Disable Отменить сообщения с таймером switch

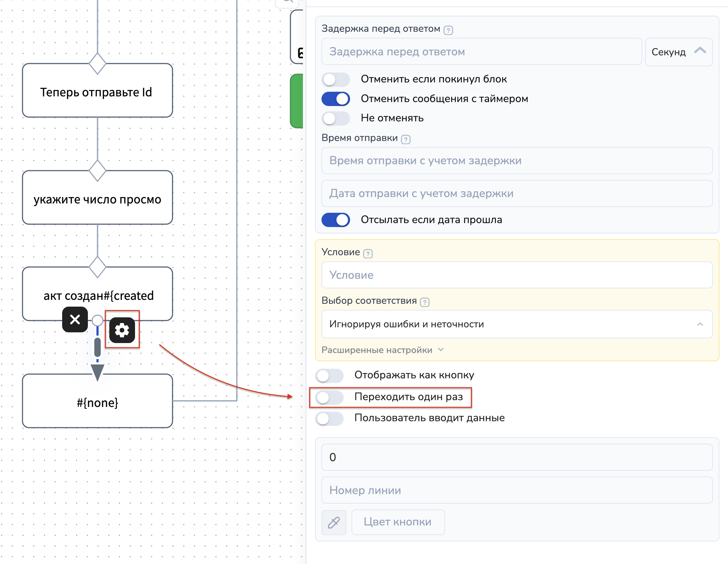335,99
